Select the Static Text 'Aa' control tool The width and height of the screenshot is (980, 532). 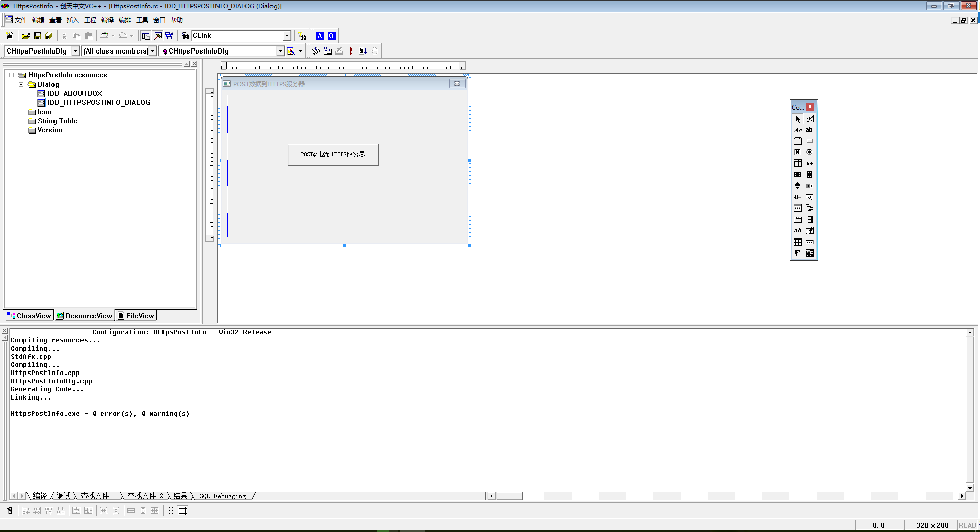[x=797, y=130]
